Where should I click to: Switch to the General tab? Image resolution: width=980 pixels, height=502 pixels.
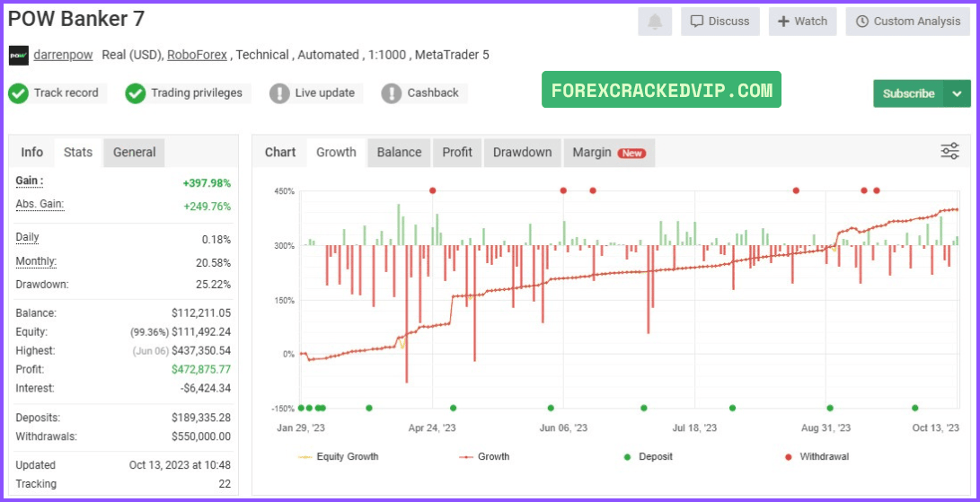(x=135, y=152)
